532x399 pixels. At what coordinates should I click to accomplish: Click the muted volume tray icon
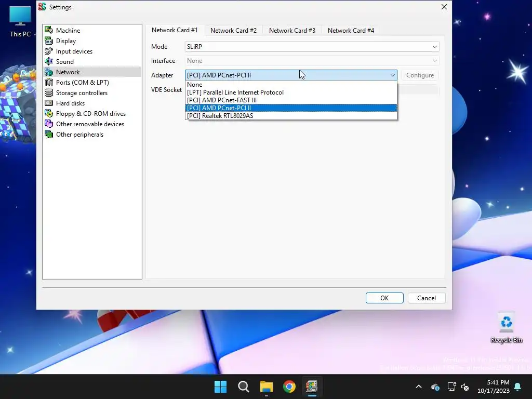465,387
